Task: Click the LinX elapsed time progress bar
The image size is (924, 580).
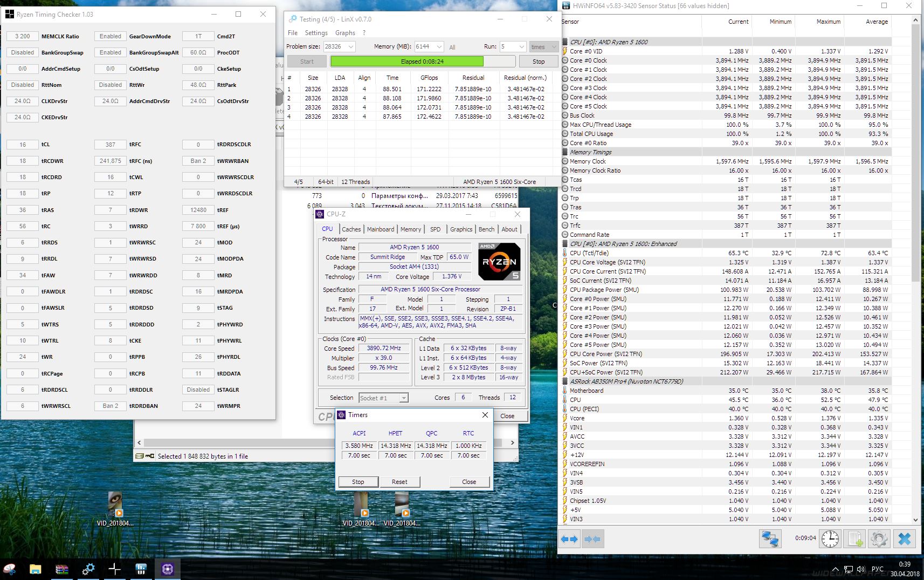Action: pos(423,62)
